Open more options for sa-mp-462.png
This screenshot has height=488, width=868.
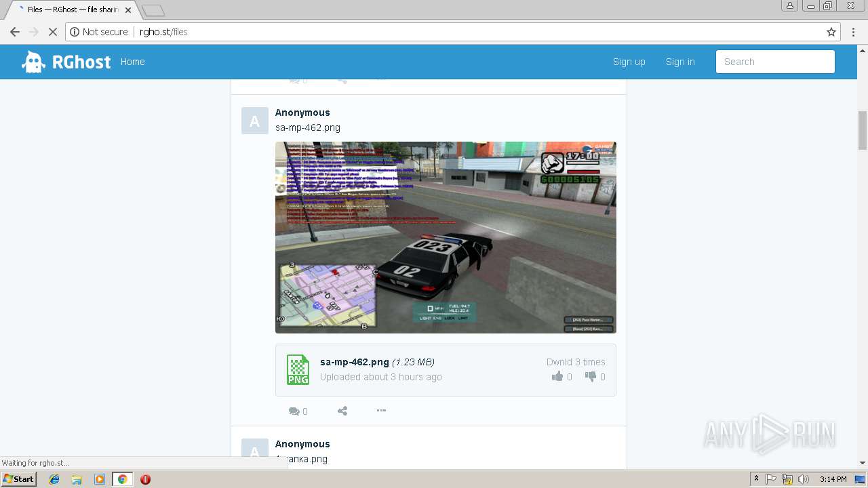[381, 410]
